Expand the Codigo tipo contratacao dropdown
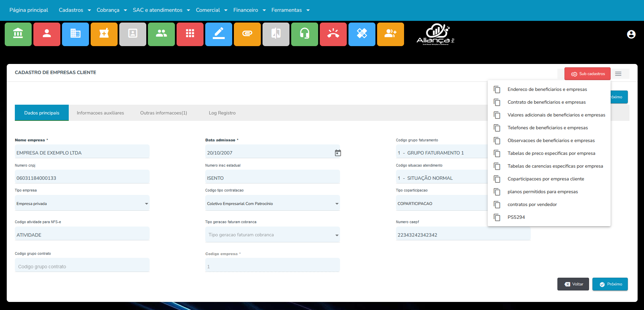644x310 pixels. tap(337, 204)
